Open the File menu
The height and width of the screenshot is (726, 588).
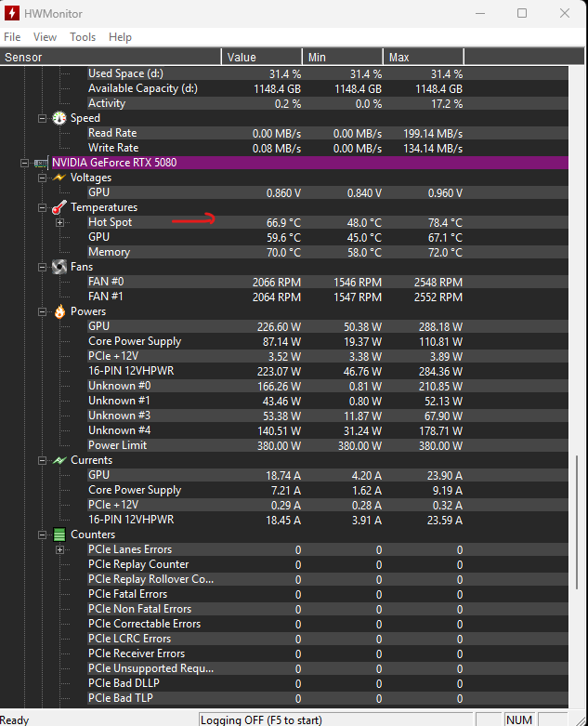click(x=12, y=37)
